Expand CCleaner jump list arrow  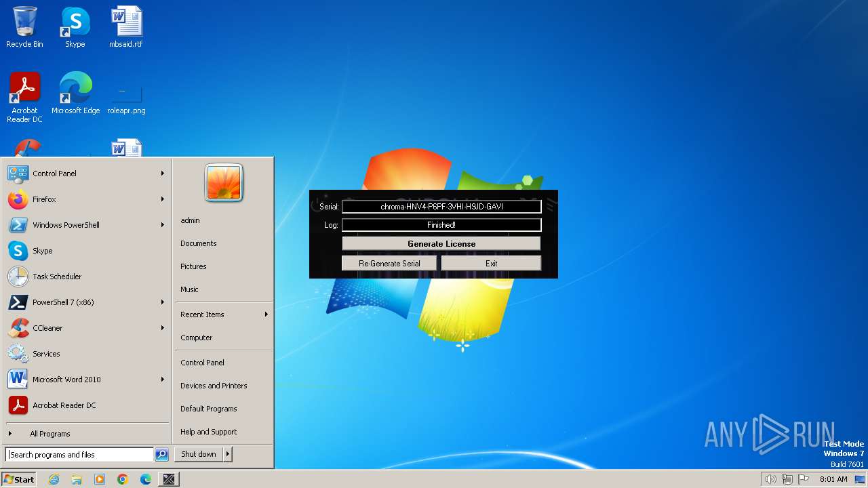[163, 328]
